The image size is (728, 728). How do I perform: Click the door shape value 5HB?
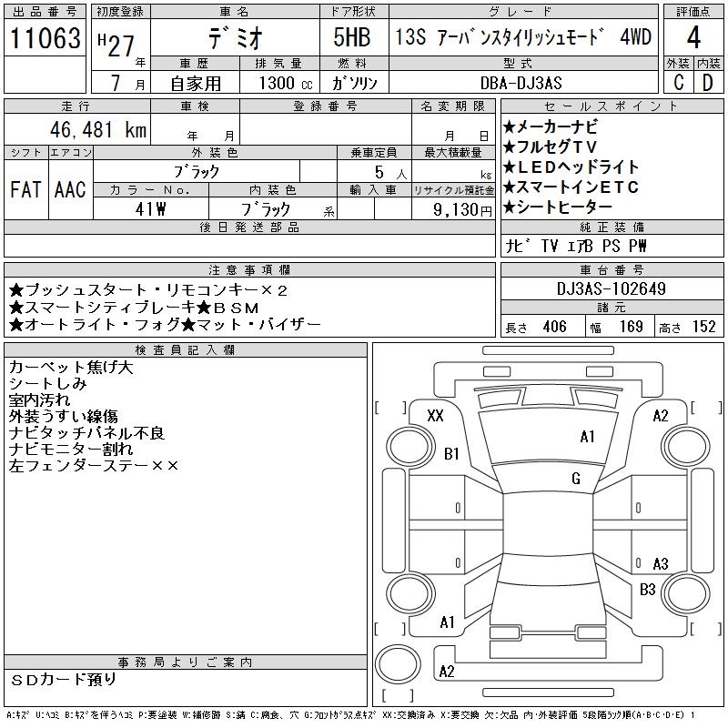(x=352, y=37)
